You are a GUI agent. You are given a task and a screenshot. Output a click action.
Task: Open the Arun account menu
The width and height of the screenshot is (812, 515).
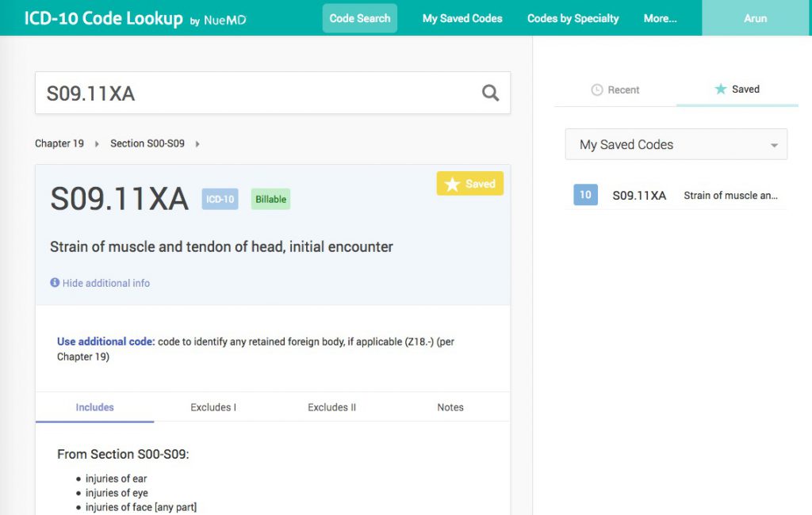pyautogui.click(x=755, y=17)
